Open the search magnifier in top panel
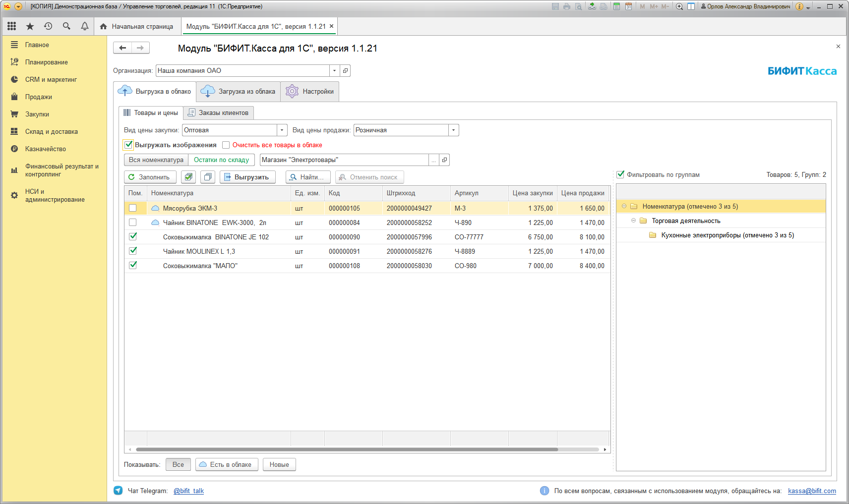 [66, 26]
